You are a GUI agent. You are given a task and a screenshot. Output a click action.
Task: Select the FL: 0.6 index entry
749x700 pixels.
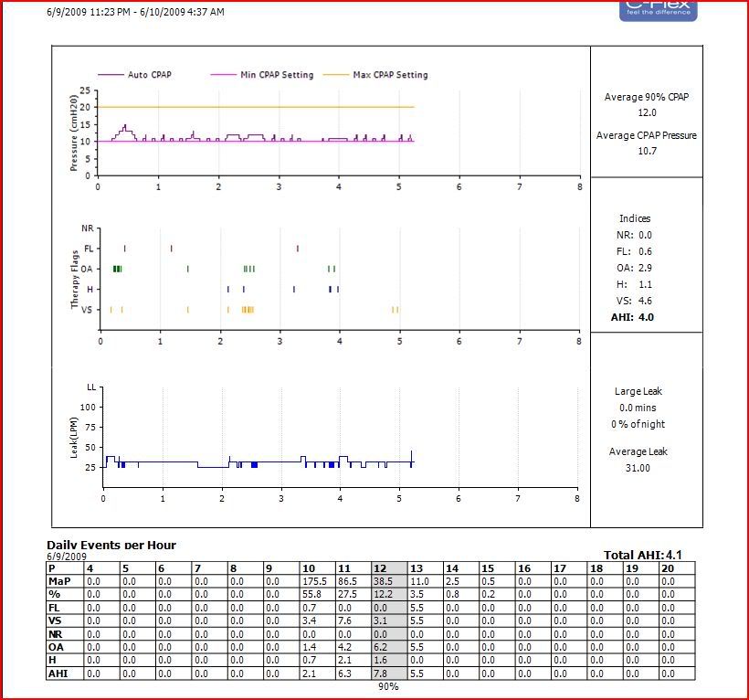[x=634, y=251]
